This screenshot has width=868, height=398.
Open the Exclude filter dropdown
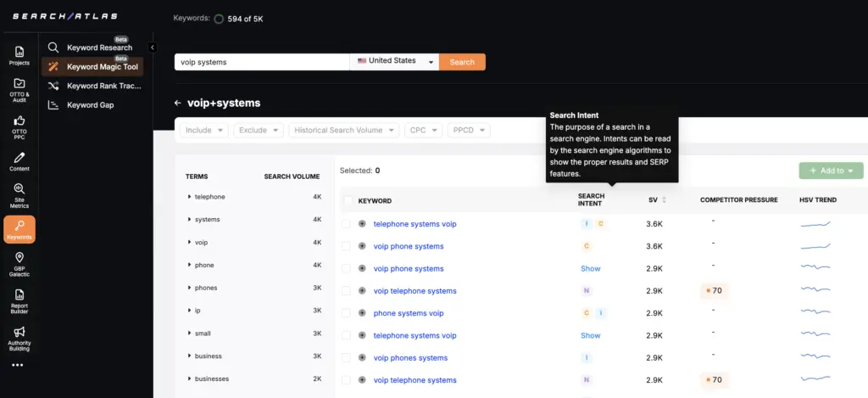(x=259, y=131)
